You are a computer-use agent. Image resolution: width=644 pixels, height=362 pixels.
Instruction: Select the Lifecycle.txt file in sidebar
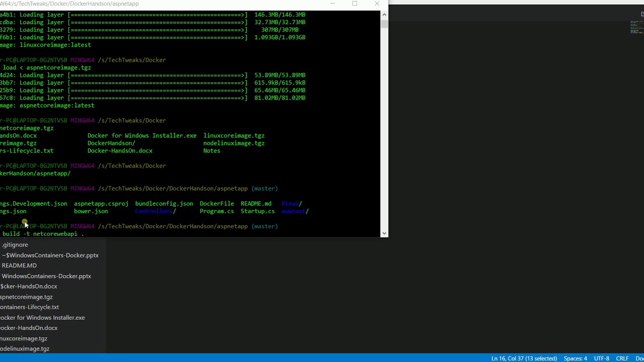(x=29, y=307)
